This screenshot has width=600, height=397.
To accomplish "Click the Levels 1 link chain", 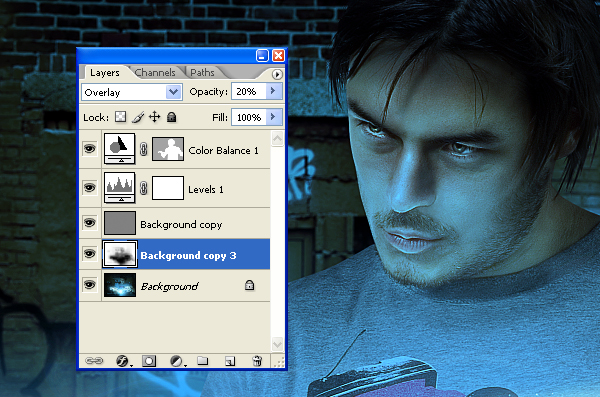I will (143, 188).
